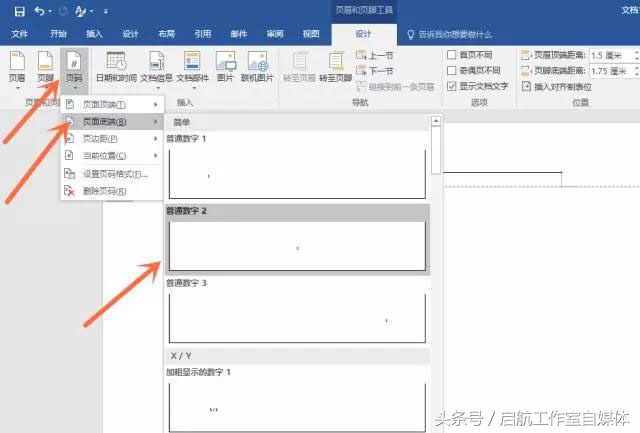Insert Date and Time (日期和时间)

pyautogui.click(x=116, y=67)
